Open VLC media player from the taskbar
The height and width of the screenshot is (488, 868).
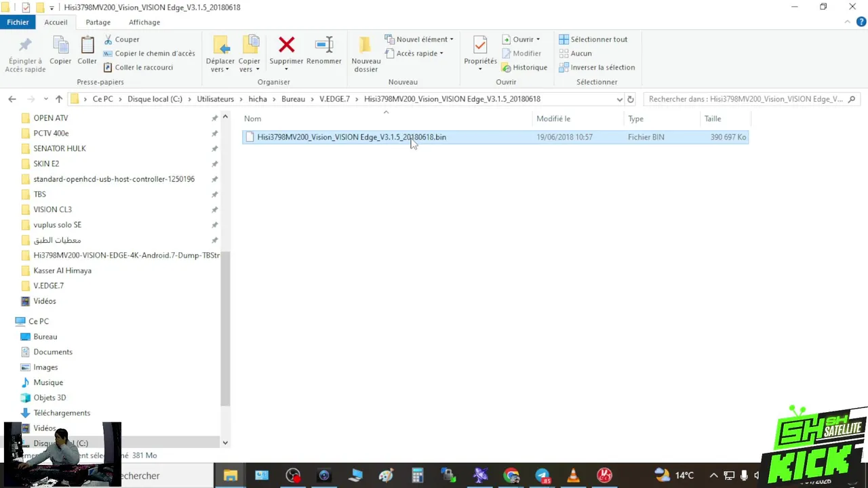(x=574, y=476)
